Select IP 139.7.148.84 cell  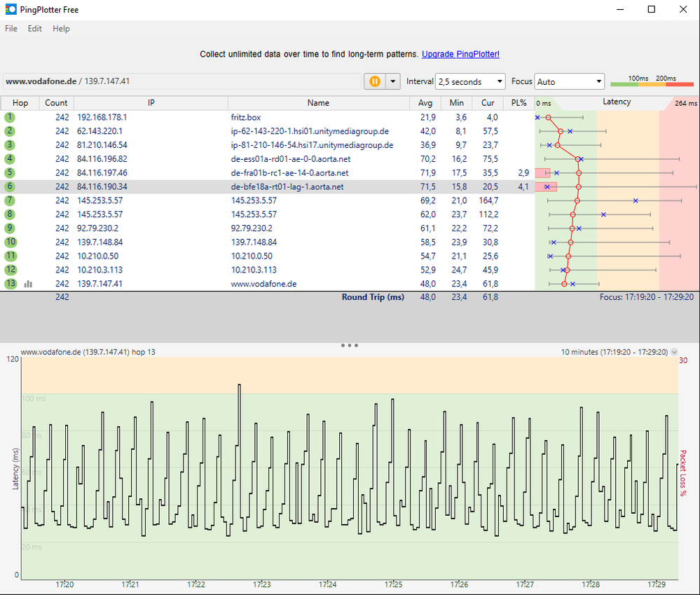[x=100, y=242]
